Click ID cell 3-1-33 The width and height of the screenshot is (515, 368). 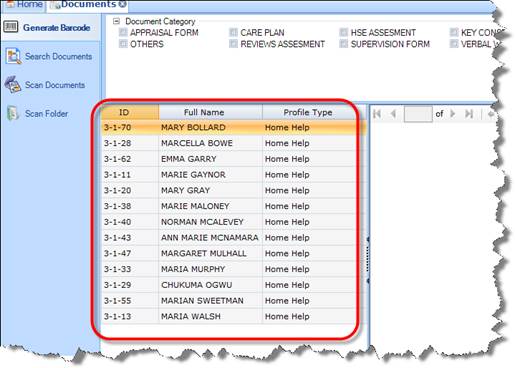coord(130,269)
